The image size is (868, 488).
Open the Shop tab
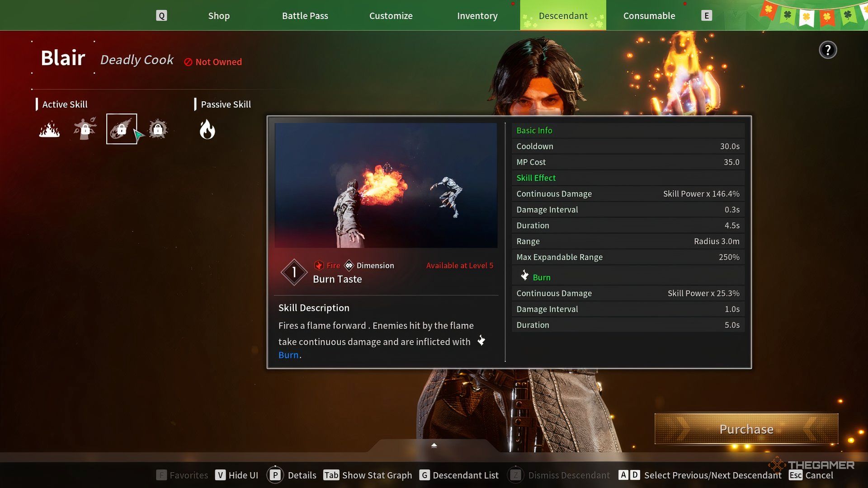pyautogui.click(x=219, y=16)
